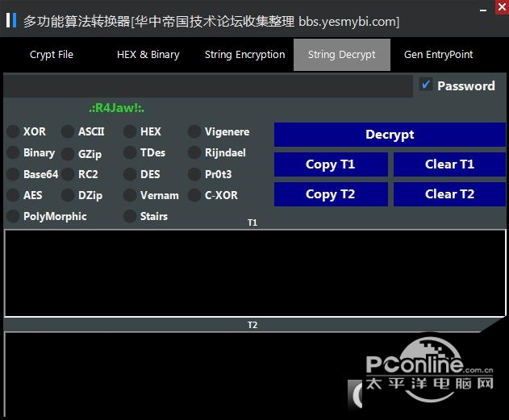Select the PolyMorphic option
Image resolution: width=509 pixels, height=420 pixels.
click(13, 216)
